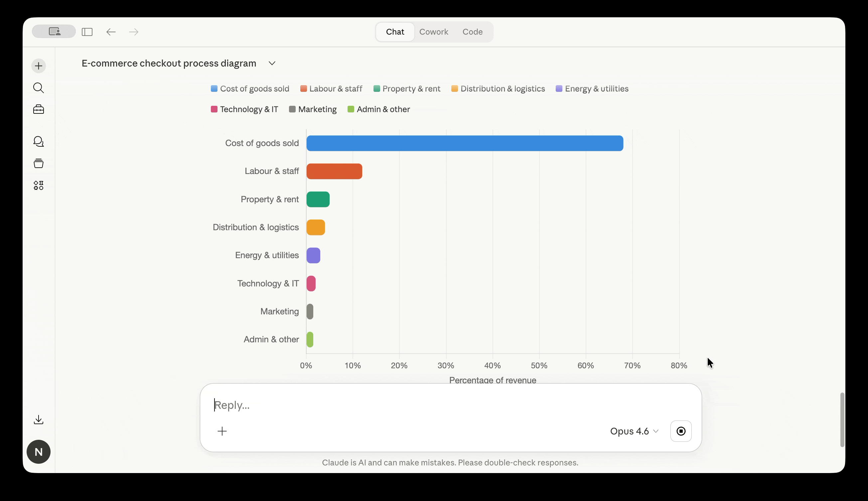Click the back navigation arrow
Image resolution: width=868 pixels, height=501 pixels.
111,32
